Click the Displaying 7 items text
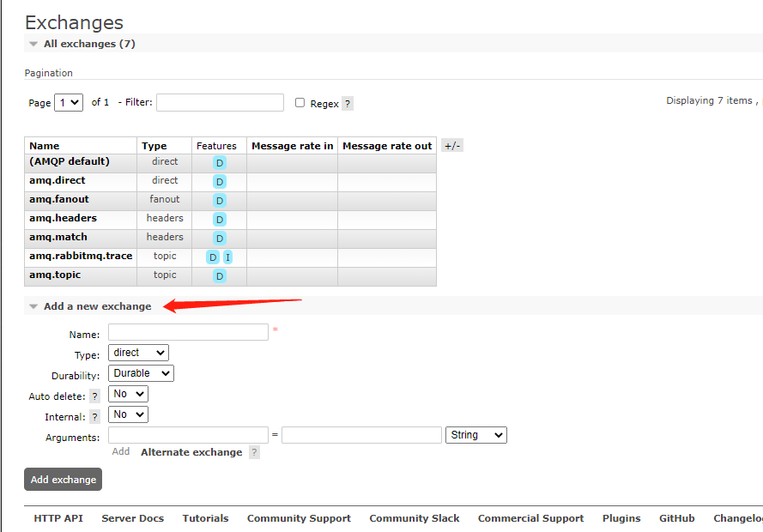The image size is (763, 532). (x=710, y=100)
